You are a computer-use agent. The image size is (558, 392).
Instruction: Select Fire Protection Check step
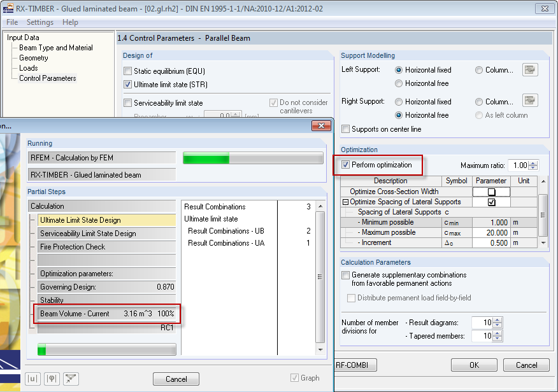tap(107, 247)
